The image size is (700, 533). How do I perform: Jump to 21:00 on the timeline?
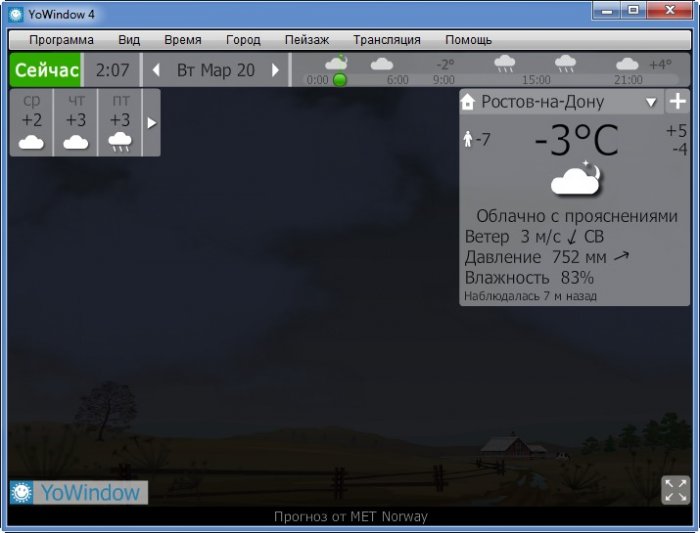click(x=628, y=80)
